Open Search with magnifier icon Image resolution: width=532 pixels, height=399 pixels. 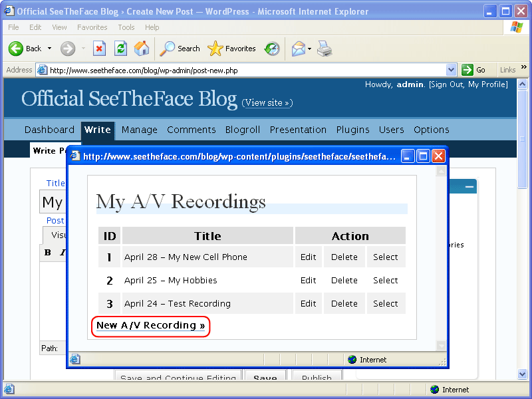[168, 49]
